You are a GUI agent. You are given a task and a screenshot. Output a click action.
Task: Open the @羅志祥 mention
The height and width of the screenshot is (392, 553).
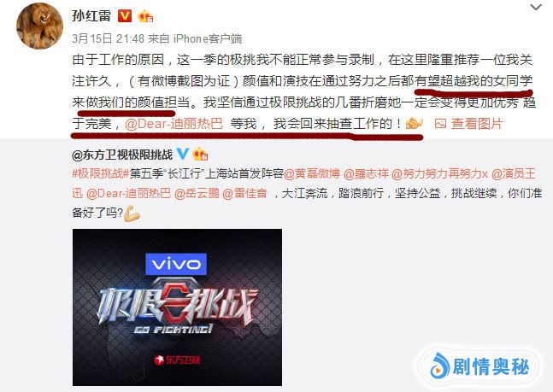(x=366, y=173)
